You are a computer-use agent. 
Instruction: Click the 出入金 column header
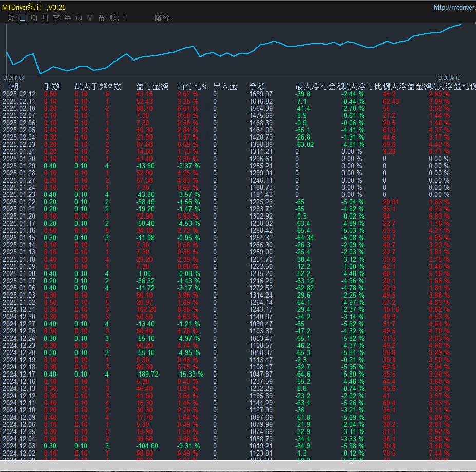tap(225, 87)
